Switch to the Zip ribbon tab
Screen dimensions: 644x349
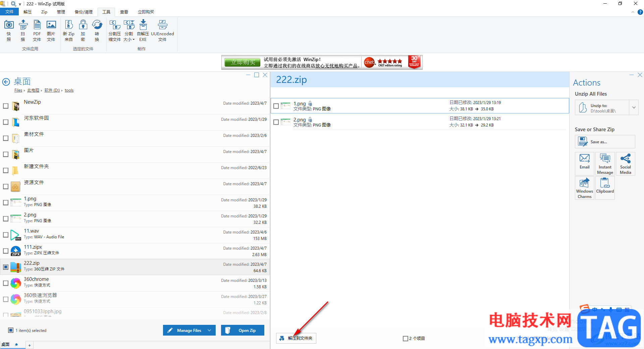pos(44,12)
